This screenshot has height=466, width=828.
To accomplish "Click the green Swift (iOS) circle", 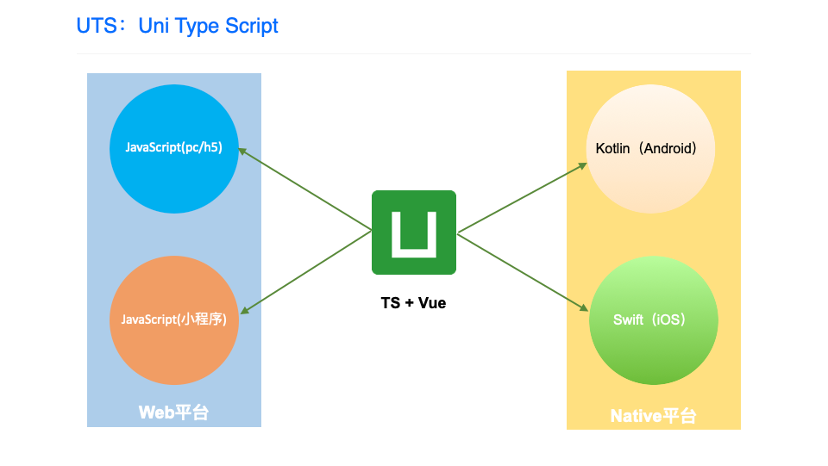I will pos(653,320).
